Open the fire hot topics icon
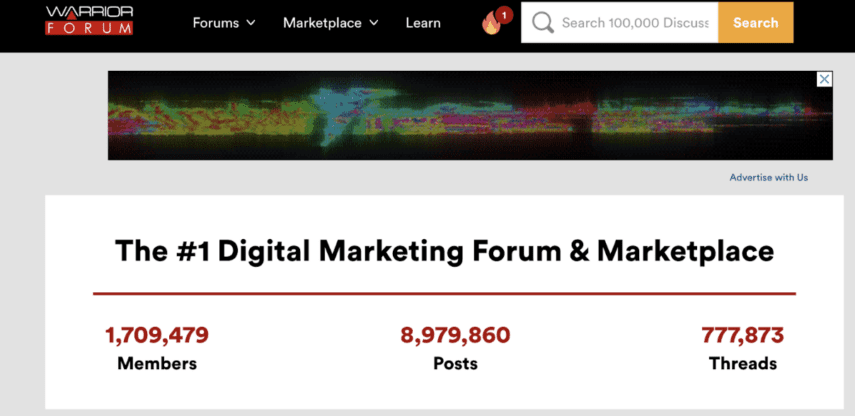 tap(491, 24)
